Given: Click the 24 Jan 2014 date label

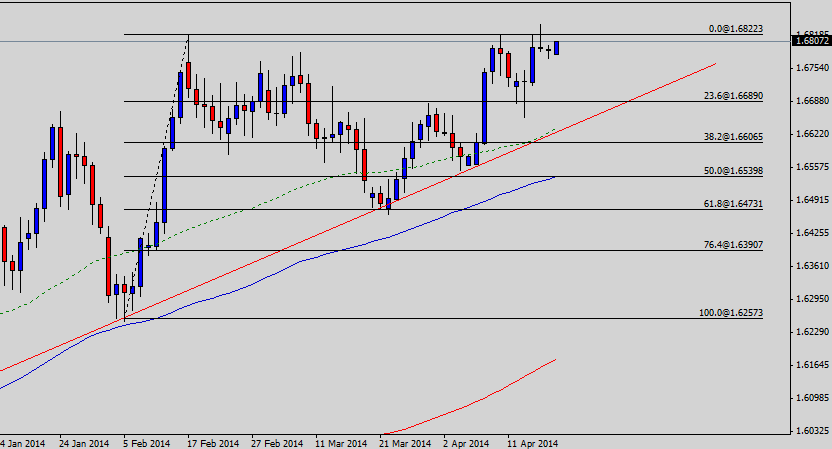Looking at the screenshot, I should (83, 442).
